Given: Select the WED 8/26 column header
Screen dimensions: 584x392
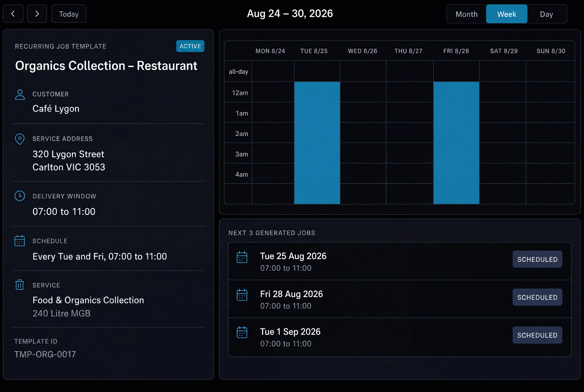Looking at the screenshot, I should (x=363, y=51).
